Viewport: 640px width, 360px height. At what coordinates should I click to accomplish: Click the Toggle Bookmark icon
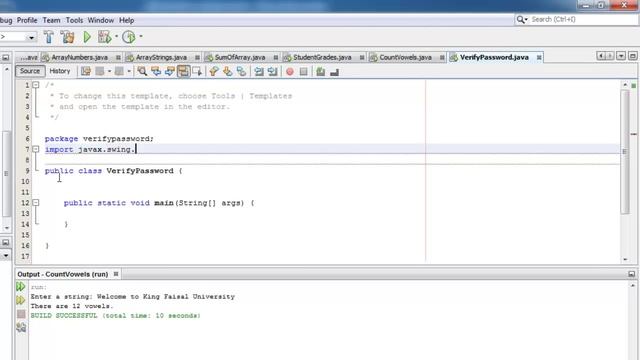[241, 71]
